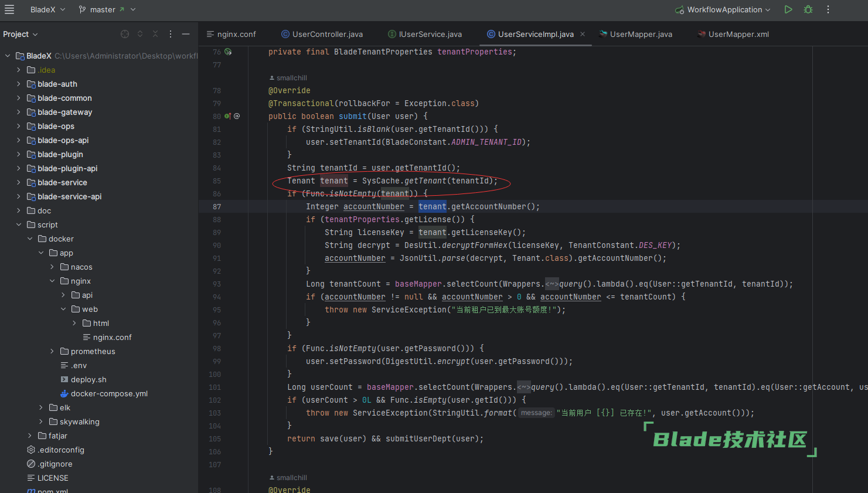868x493 pixels.
Task: Open the Project view selector dropdown
Action: (21, 34)
